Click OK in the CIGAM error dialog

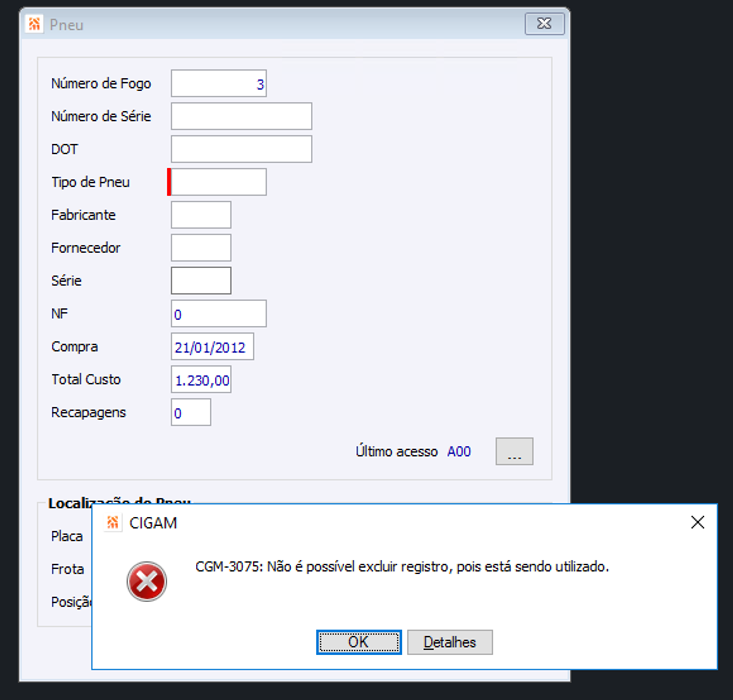coord(359,642)
